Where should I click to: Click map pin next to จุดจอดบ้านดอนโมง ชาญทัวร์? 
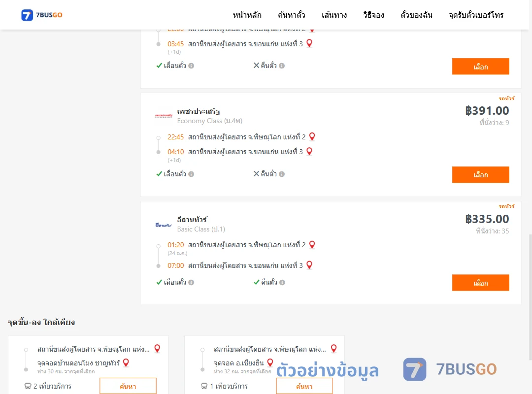click(x=126, y=362)
